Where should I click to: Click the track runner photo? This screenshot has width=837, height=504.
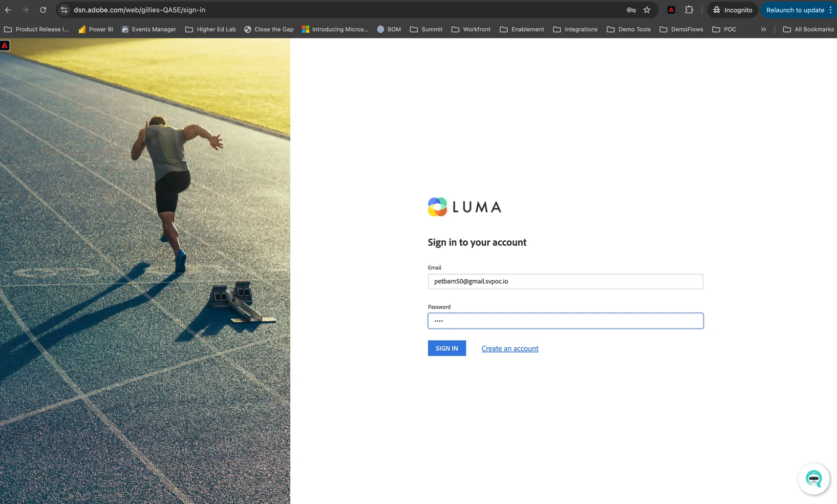145,271
